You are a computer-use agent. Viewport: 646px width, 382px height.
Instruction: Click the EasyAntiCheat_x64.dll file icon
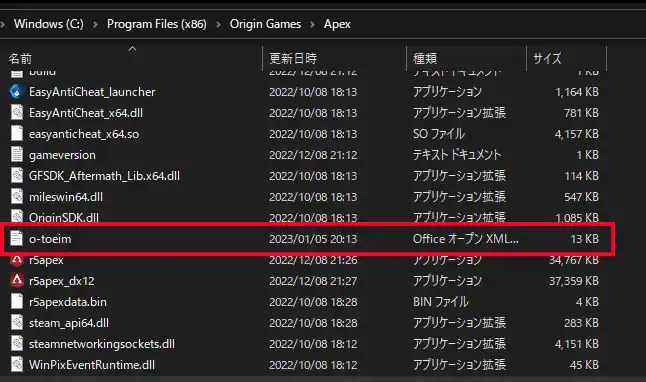point(16,112)
